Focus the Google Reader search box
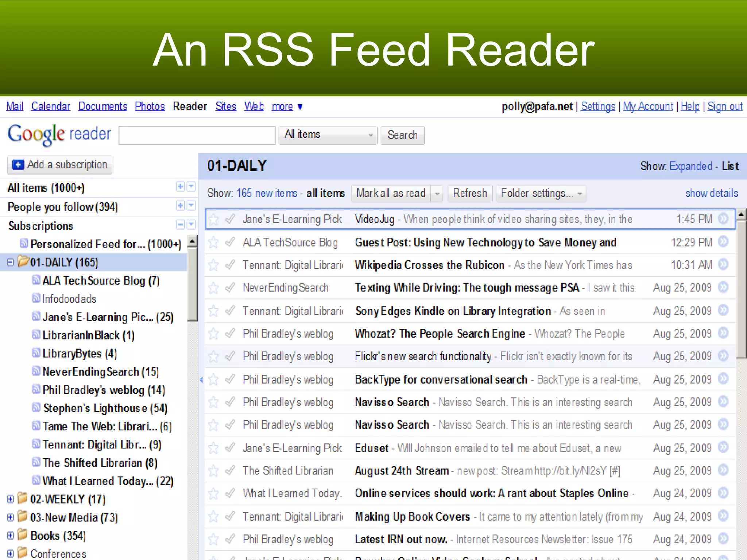The image size is (747, 560). (197, 135)
